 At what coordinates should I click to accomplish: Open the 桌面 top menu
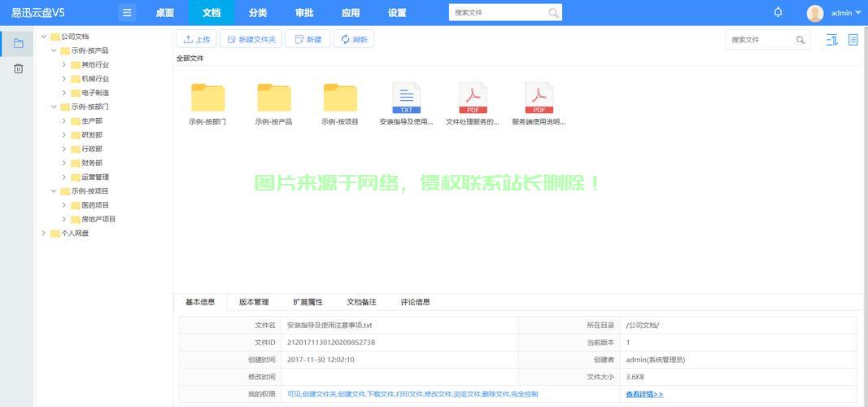point(164,13)
